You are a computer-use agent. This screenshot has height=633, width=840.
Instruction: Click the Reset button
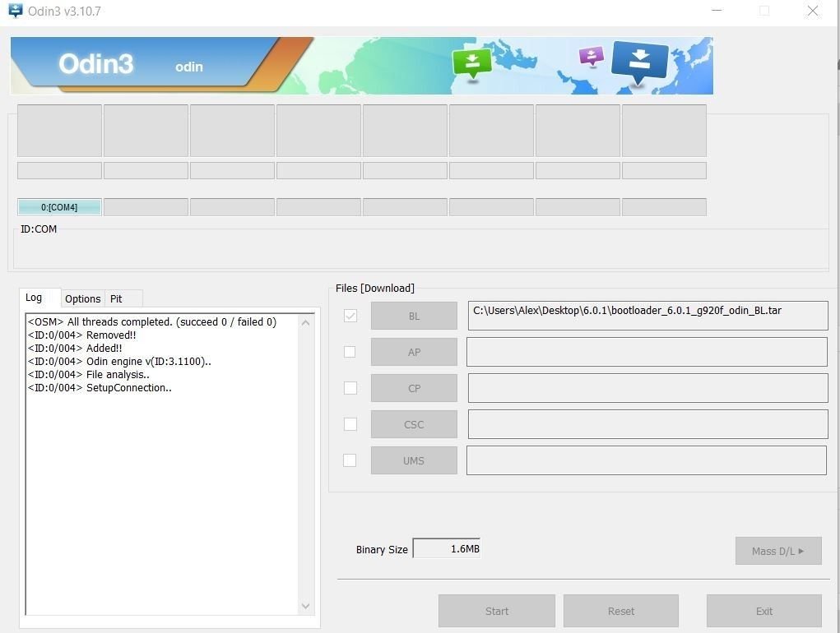point(621,611)
